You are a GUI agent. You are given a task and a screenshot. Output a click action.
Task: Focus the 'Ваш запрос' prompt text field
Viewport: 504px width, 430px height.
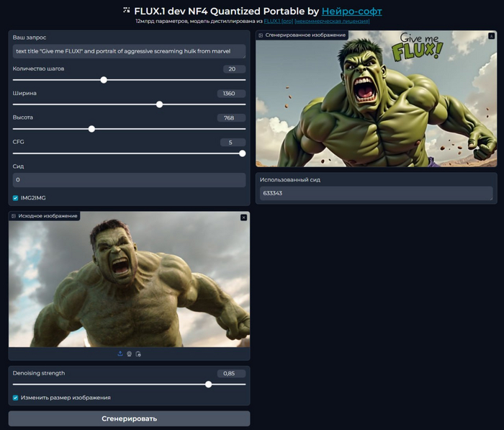(129, 51)
